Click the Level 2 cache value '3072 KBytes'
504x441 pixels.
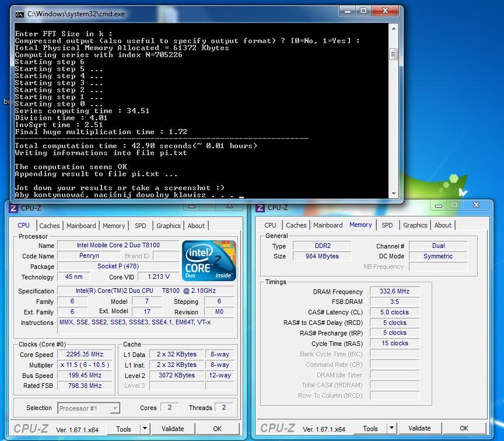point(177,375)
